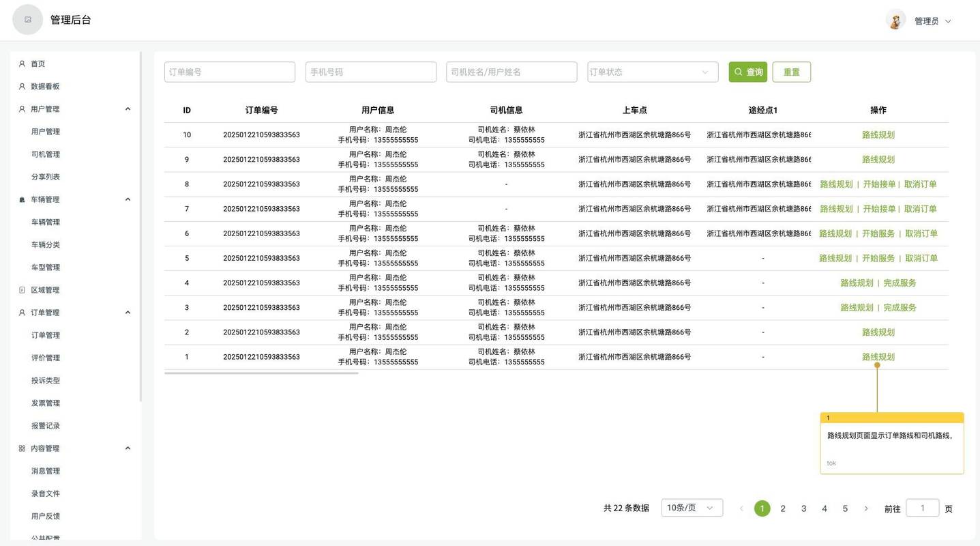Click the 订单管理 order icon in sidebar
This screenshot has height=546, width=980.
point(21,311)
